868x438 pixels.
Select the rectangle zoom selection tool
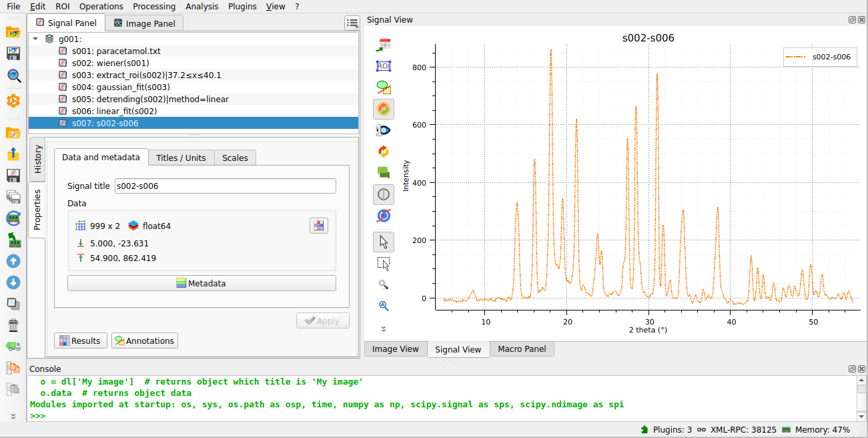click(383, 263)
